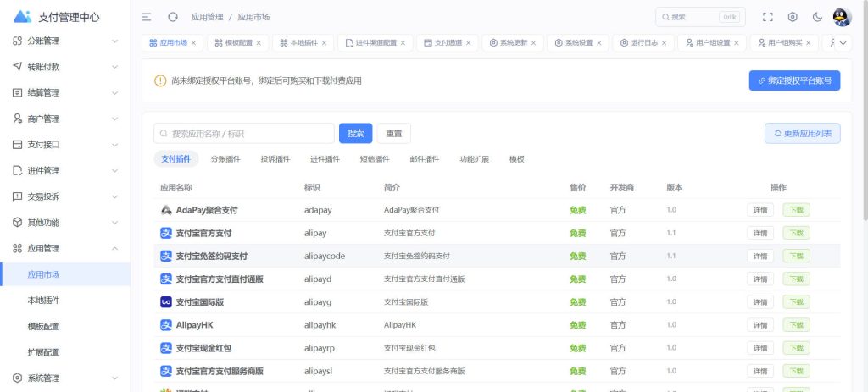Download the 支付宝国际版 plugin

click(x=796, y=302)
